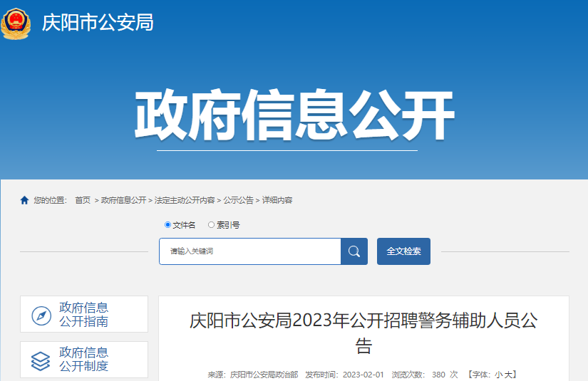
Task: Select the 索引号 radio button
Action: [x=211, y=225]
